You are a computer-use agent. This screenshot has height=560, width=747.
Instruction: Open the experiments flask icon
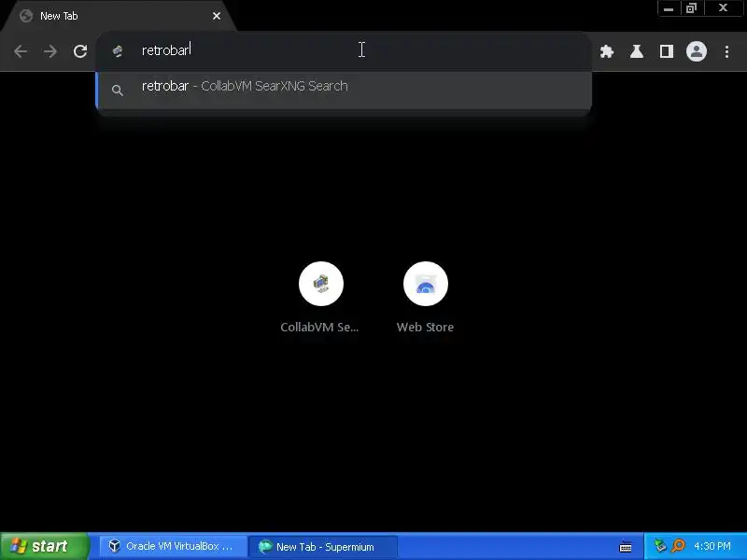[x=637, y=51]
